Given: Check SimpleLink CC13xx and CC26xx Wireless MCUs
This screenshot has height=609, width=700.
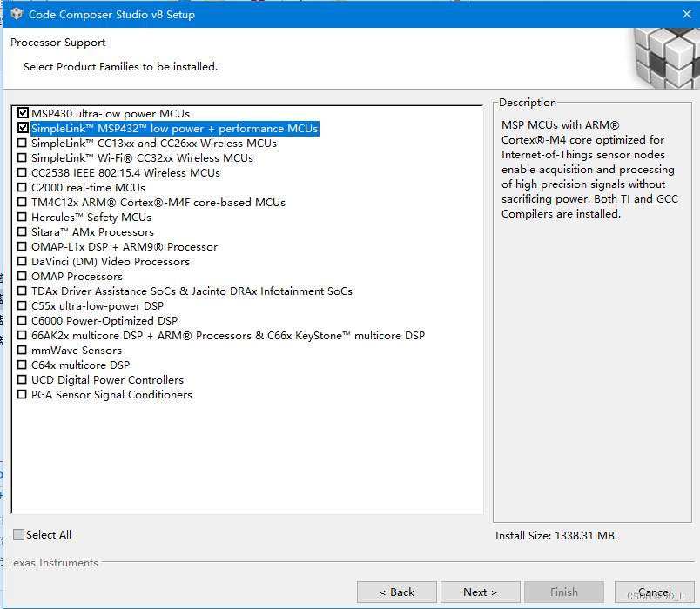Looking at the screenshot, I should point(22,143).
